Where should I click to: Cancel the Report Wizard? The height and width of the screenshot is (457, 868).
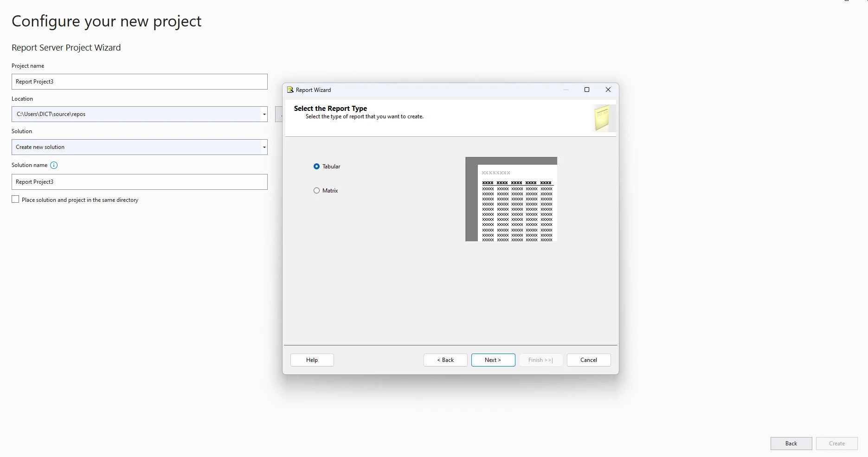(588, 360)
